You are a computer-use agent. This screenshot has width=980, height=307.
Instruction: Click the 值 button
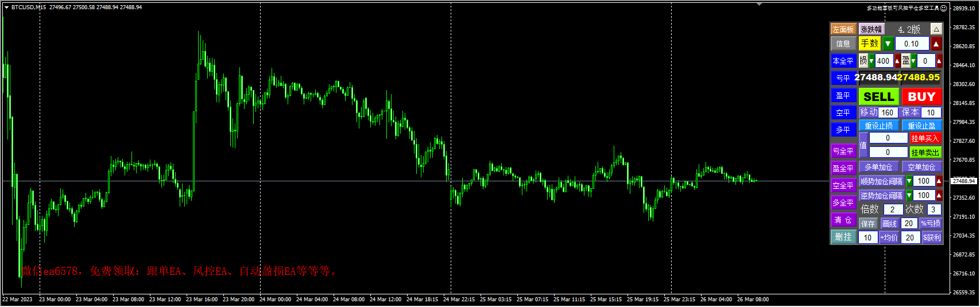click(x=863, y=145)
